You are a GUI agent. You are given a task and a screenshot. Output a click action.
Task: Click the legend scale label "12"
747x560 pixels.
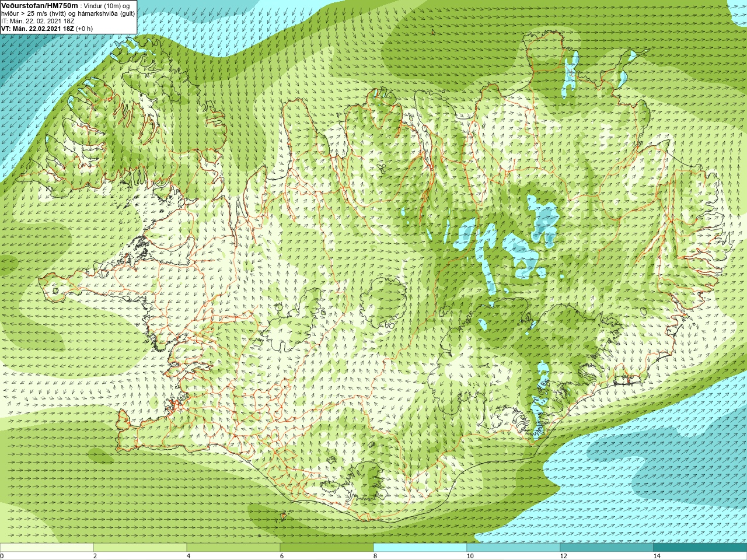pyautogui.click(x=563, y=556)
